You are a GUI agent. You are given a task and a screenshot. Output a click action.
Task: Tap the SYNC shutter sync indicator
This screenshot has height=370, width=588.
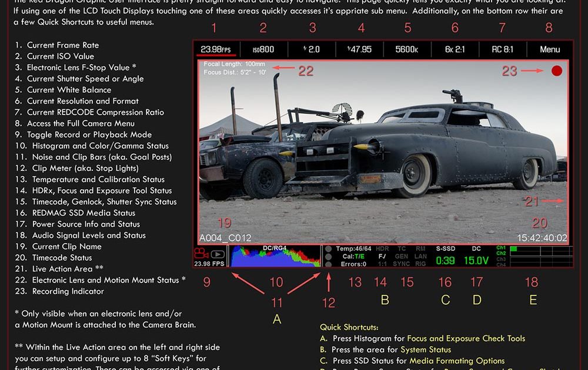click(x=402, y=264)
